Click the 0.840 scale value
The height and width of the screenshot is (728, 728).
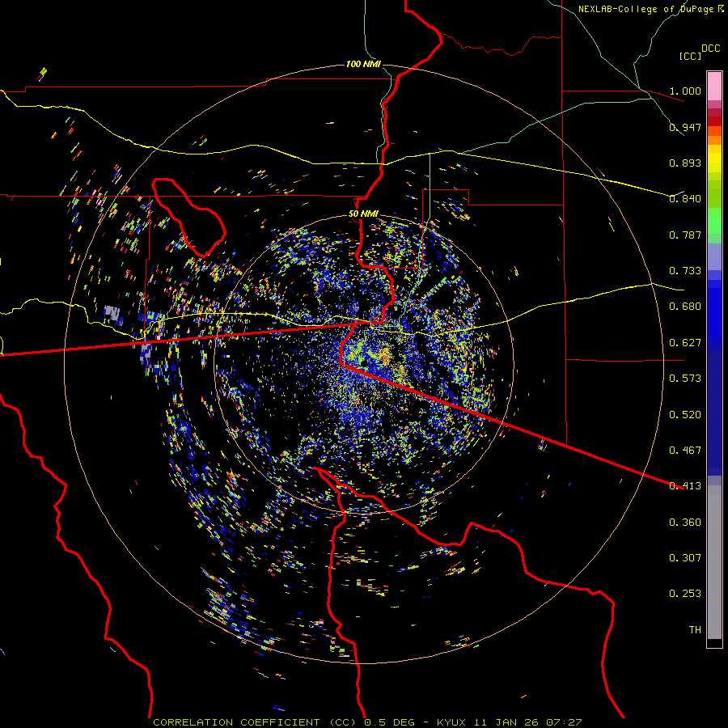685,199
